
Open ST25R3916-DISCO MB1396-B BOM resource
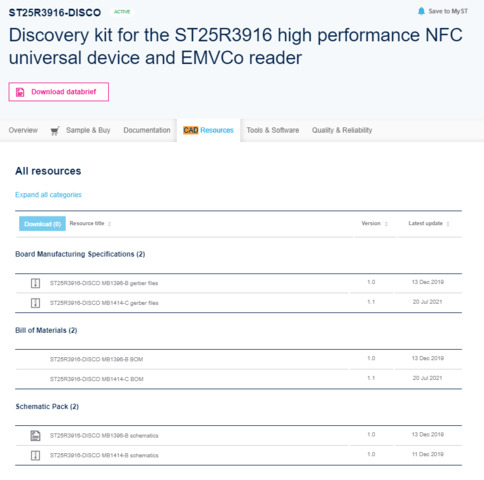pyautogui.click(x=96, y=359)
